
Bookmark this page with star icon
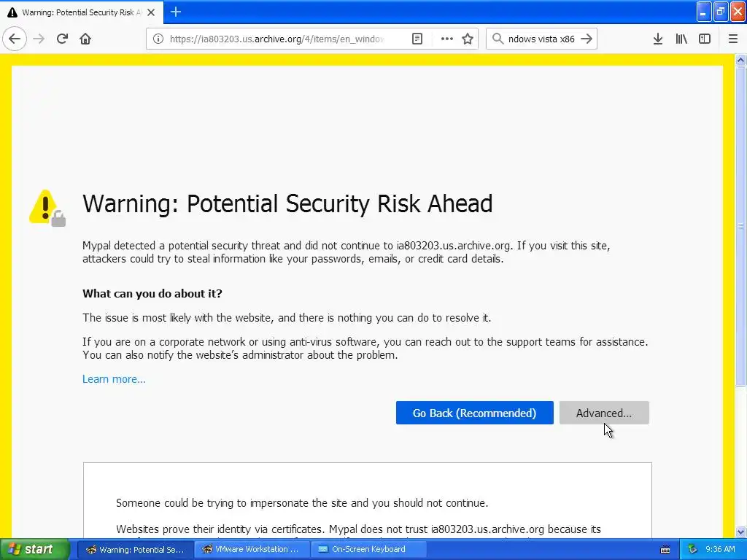[x=468, y=39]
